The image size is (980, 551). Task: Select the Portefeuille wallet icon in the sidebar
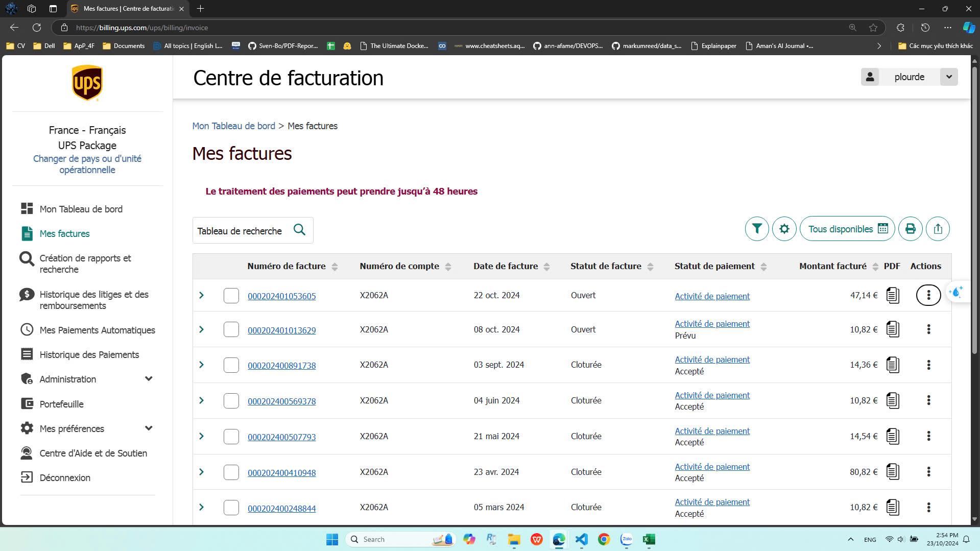click(x=27, y=403)
